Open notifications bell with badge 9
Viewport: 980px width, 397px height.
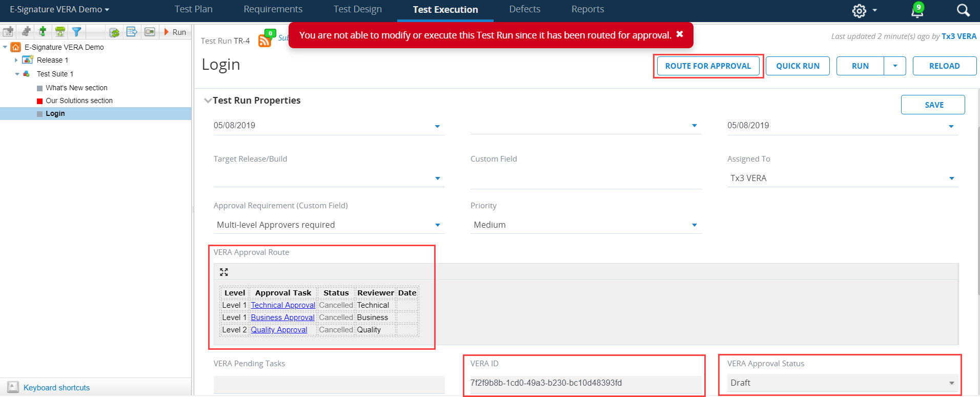click(x=917, y=10)
